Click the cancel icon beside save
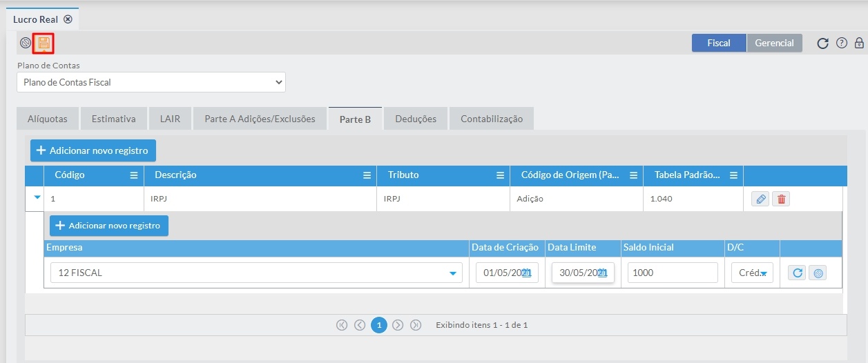This screenshot has width=868, height=363. [x=26, y=43]
